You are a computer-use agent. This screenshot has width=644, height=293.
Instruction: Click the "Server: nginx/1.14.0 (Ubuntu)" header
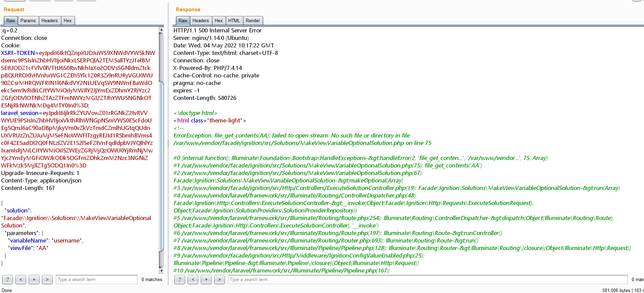211,38
